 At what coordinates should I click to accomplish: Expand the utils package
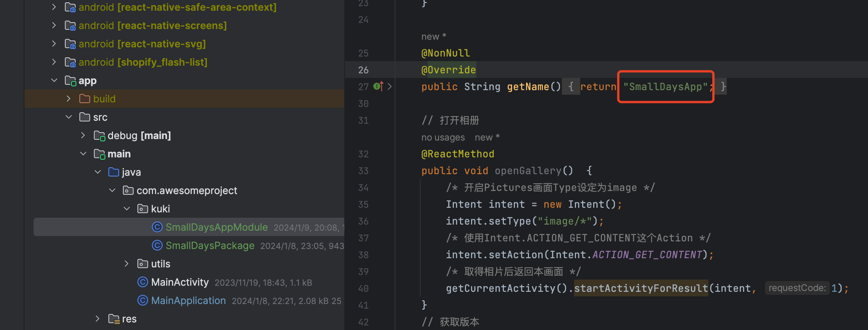(127, 264)
